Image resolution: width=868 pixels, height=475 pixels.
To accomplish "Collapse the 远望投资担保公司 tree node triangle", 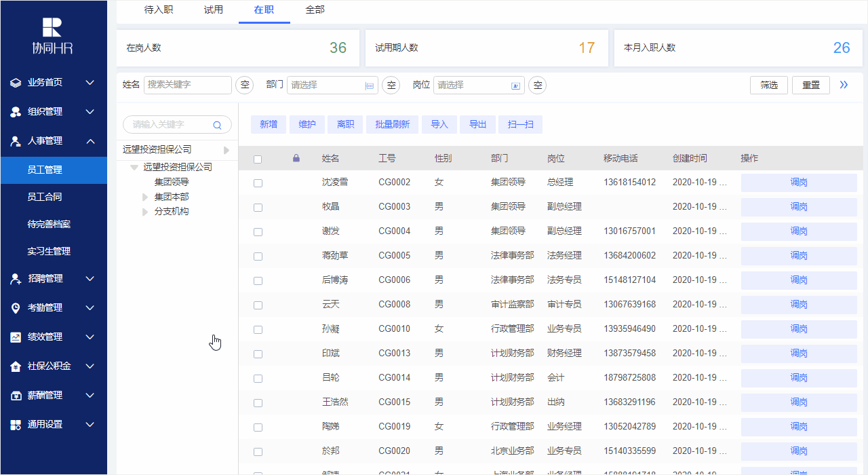I will pos(134,168).
